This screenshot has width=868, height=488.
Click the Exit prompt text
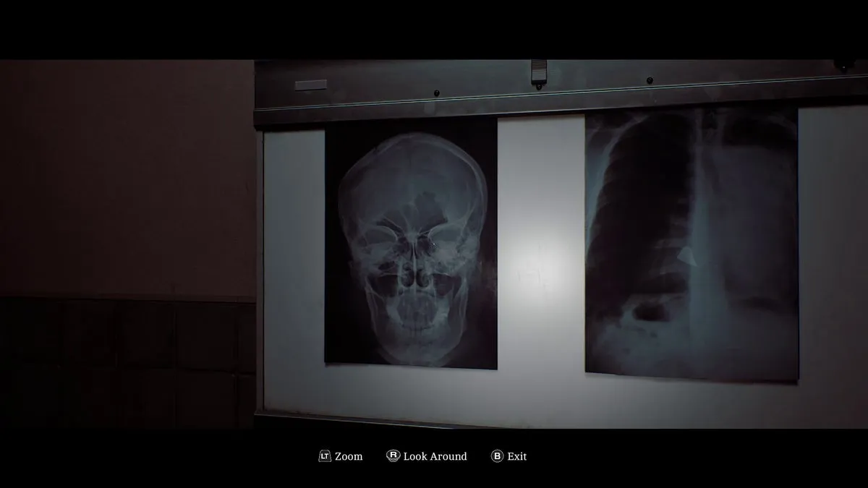517,456
